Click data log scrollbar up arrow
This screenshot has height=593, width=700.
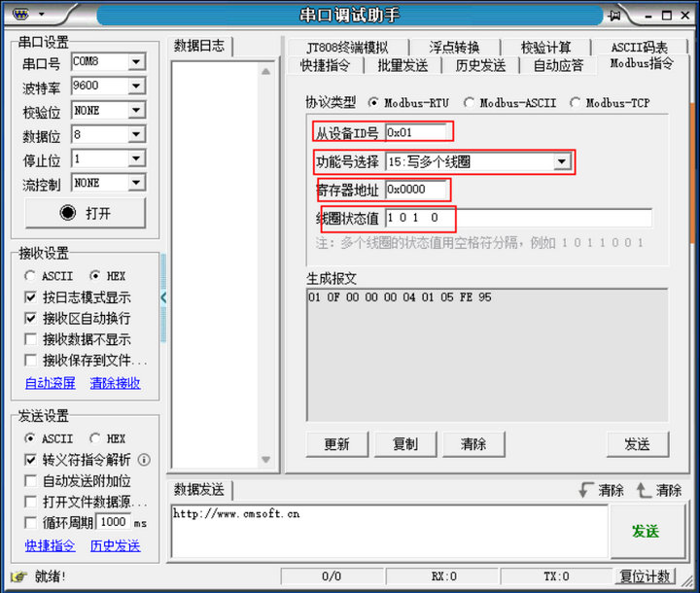point(266,71)
